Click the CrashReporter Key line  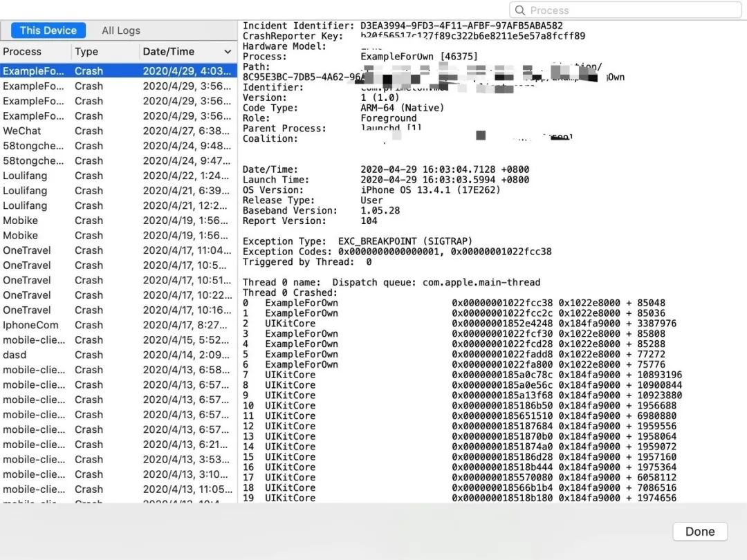tap(414, 36)
